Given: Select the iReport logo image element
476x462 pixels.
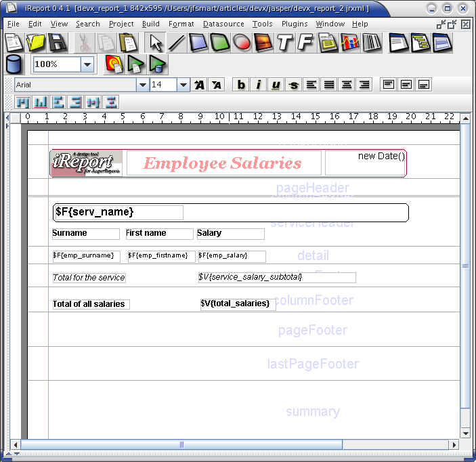Looking at the screenshot, I should click(87, 163).
